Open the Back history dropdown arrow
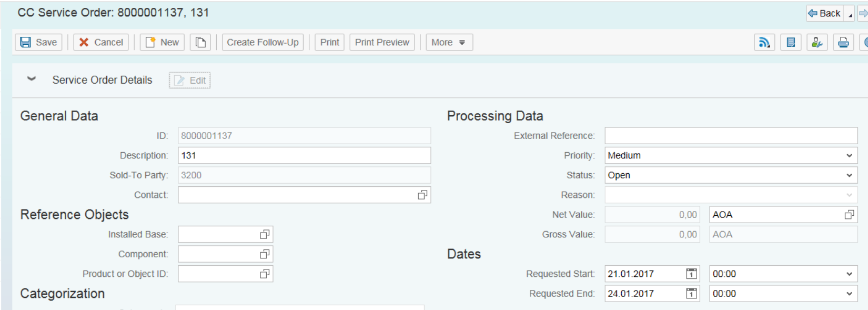Image resolution: width=868 pixels, height=310 pixels. [x=850, y=14]
